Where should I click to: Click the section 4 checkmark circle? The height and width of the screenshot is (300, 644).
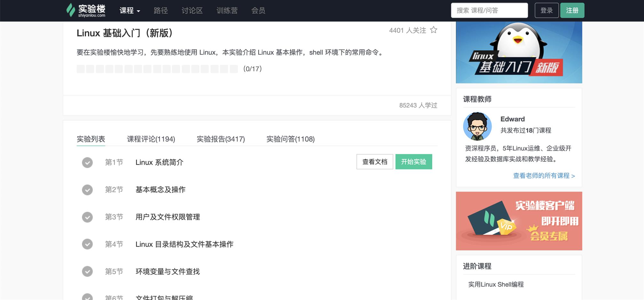point(87,244)
